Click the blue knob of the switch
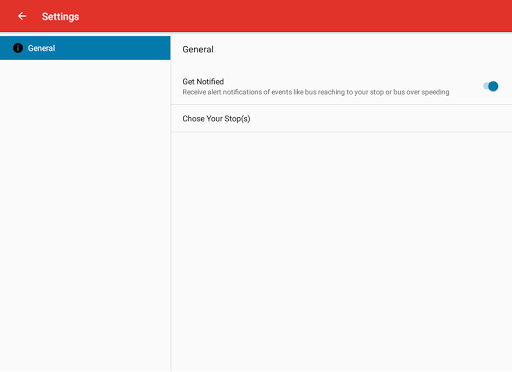This screenshot has width=512, height=372. [493, 86]
